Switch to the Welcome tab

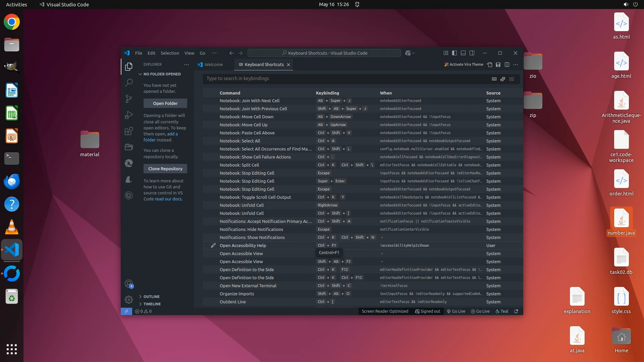(x=210, y=65)
